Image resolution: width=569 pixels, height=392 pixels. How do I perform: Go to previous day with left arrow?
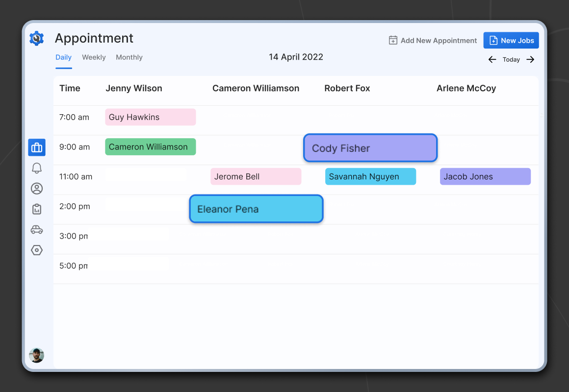pyautogui.click(x=492, y=59)
